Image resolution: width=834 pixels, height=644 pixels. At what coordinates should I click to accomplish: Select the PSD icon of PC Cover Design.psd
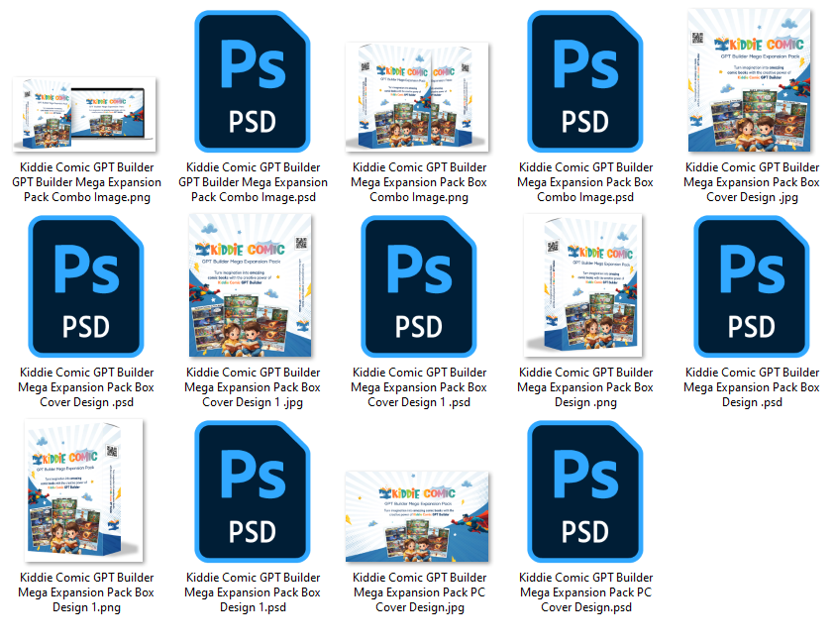click(585, 491)
